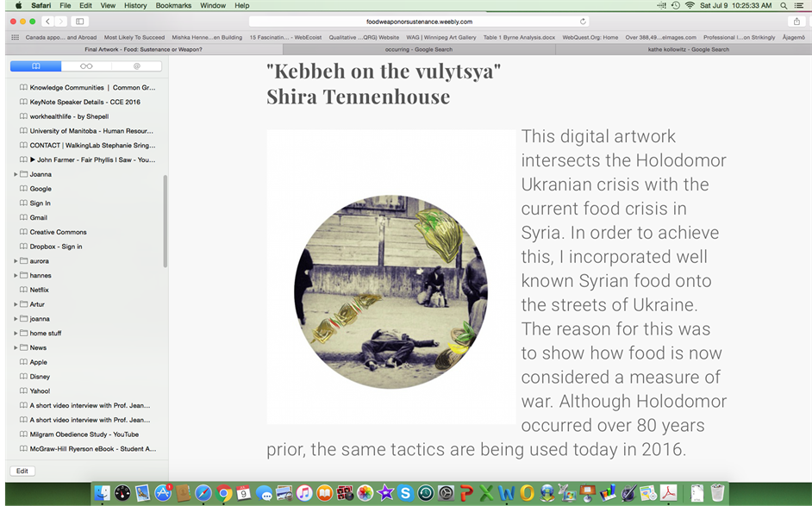The height and width of the screenshot is (506, 812).
Task: Toggle the sidebar show/hide button
Action: click(80, 22)
